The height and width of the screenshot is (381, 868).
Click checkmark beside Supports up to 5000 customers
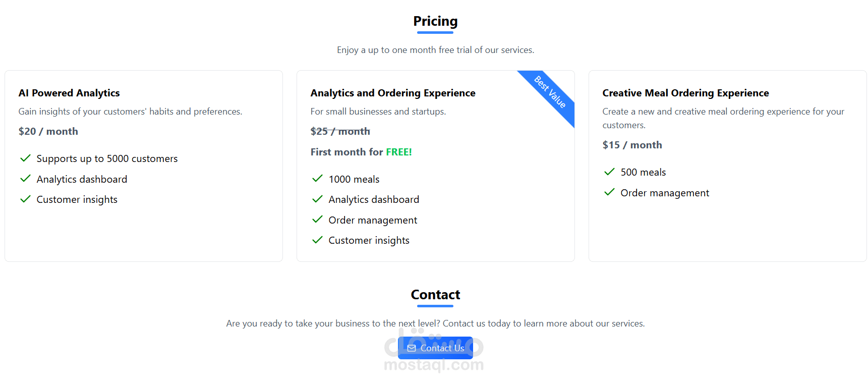pyautogui.click(x=25, y=158)
